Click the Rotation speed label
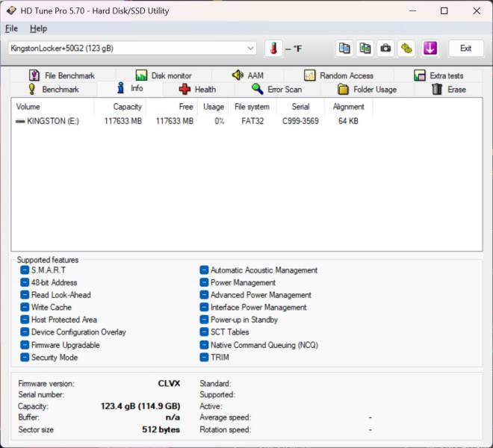 (x=225, y=429)
